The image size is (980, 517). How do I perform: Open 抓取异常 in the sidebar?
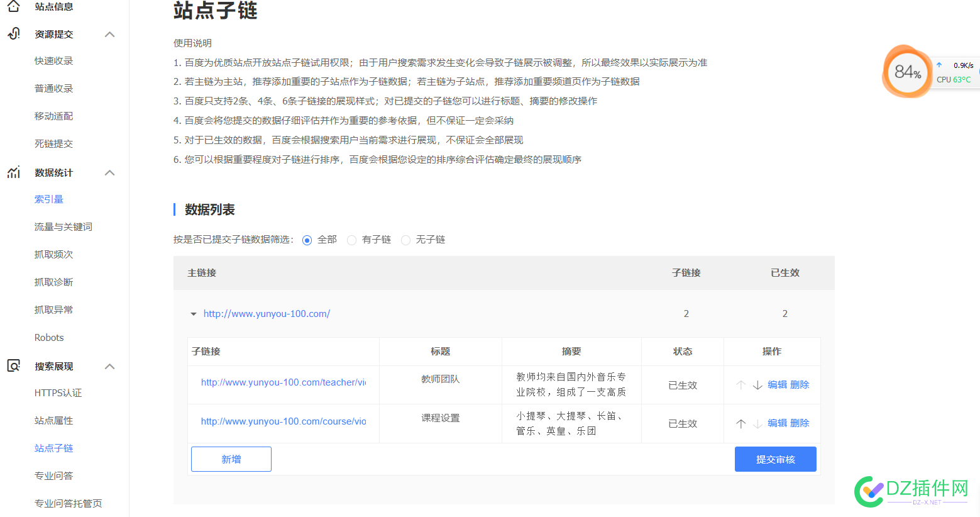coord(54,310)
